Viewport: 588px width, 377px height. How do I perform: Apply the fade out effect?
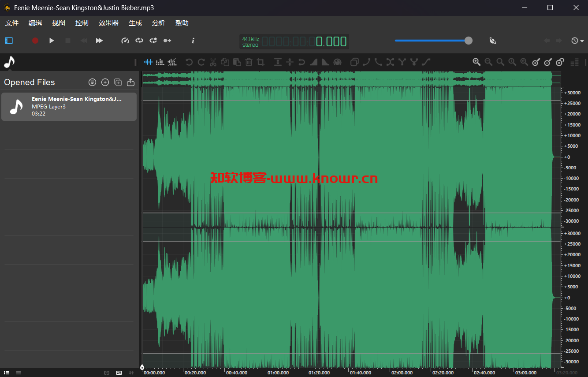325,62
